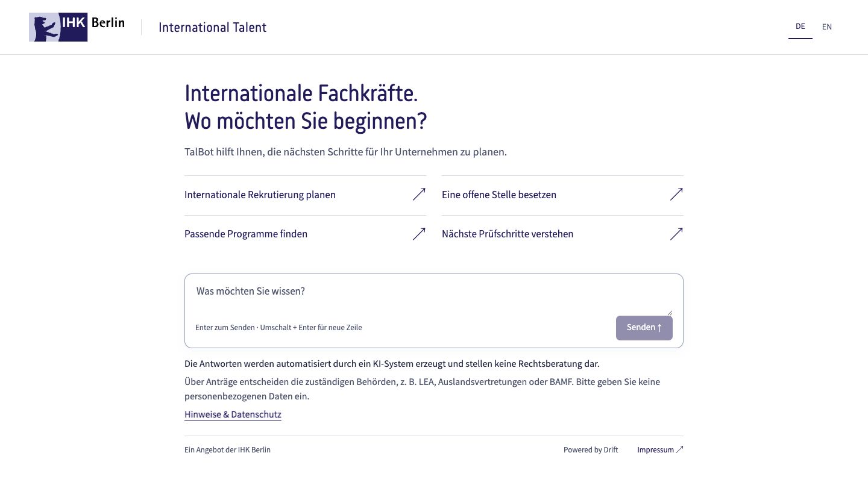Click the external arrow icon next to Impressum
This screenshot has width=868, height=494.
pyautogui.click(x=680, y=449)
